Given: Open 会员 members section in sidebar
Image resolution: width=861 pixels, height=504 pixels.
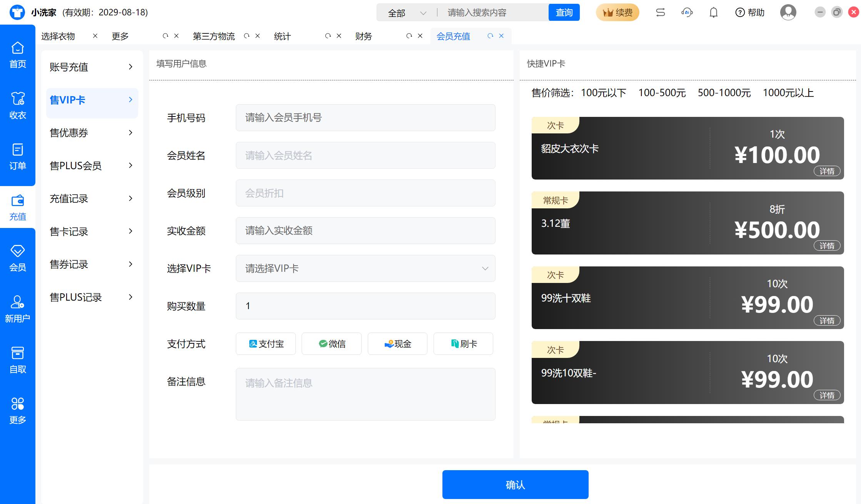Looking at the screenshot, I should 18,258.
